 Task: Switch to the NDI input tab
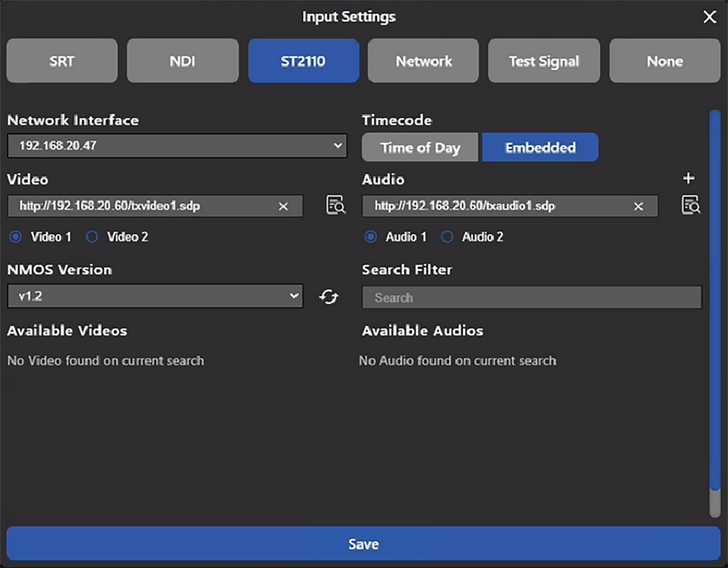pyautogui.click(x=183, y=61)
